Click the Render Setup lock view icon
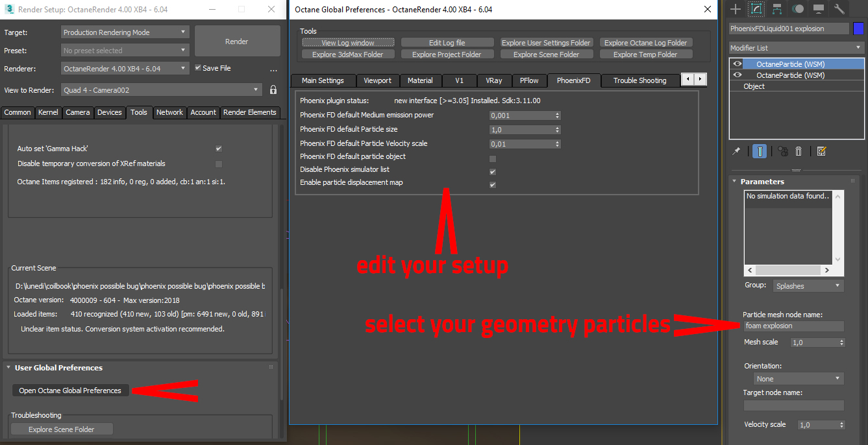This screenshot has height=445, width=868. click(273, 90)
